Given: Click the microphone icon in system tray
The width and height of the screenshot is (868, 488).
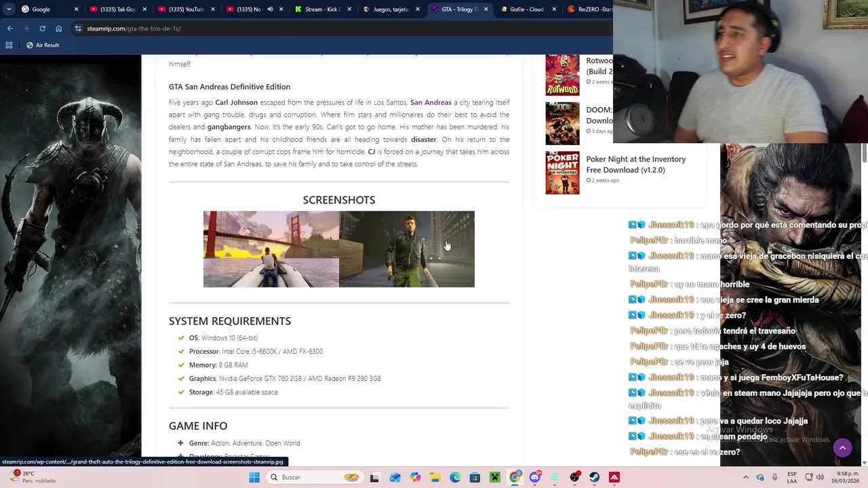Looking at the screenshot, I should [775, 477].
